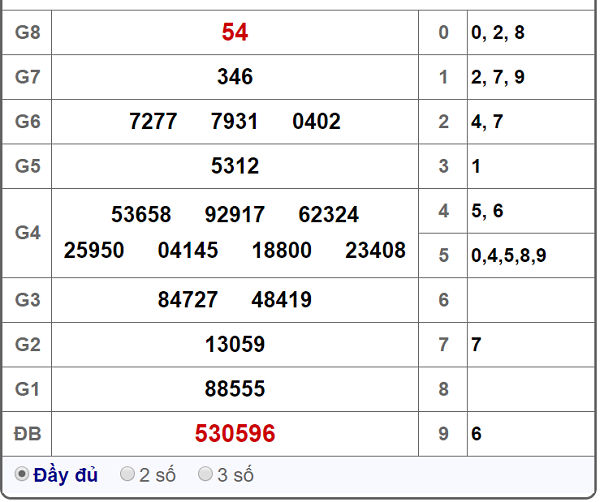Click G6 number 7931
Viewport: 600px width, 502px height.
click(235, 122)
